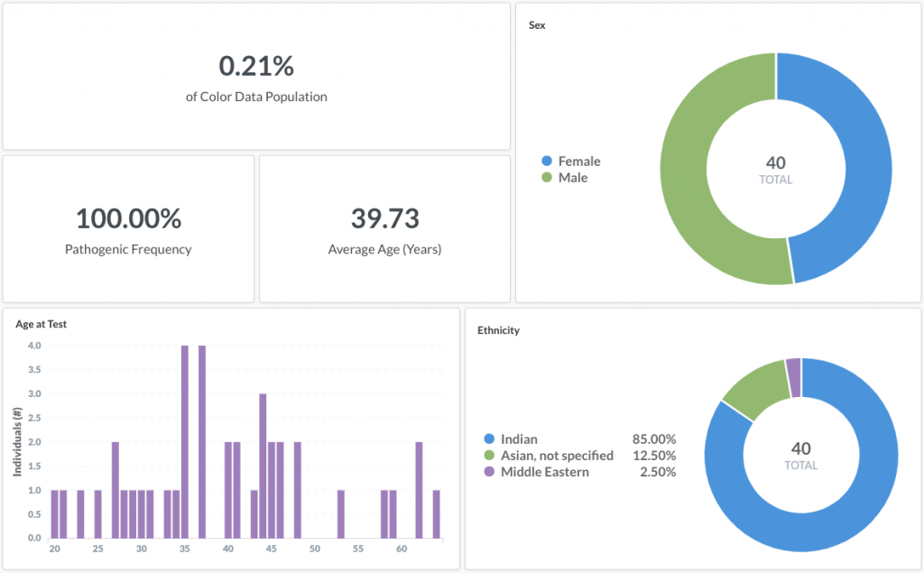Select the isolated bar at age 53
Image resolution: width=924 pixels, height=573 pixels.
pyautogui.click(x=340, y=514)
